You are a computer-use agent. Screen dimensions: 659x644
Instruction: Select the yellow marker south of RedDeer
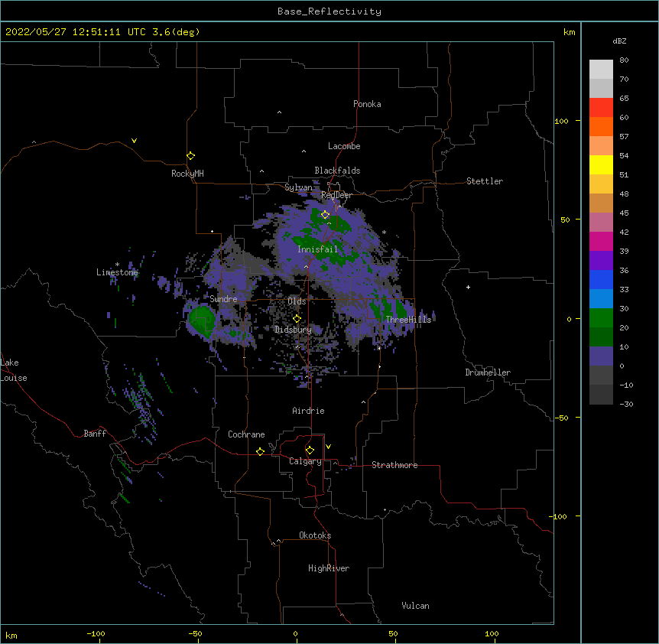(x=325, y=215)
